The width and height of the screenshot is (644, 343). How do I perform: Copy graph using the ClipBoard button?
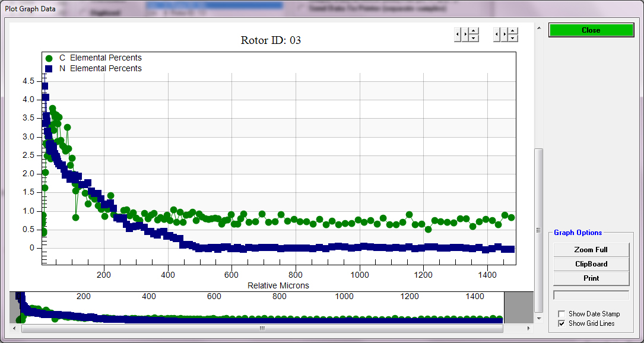[591, 264]
